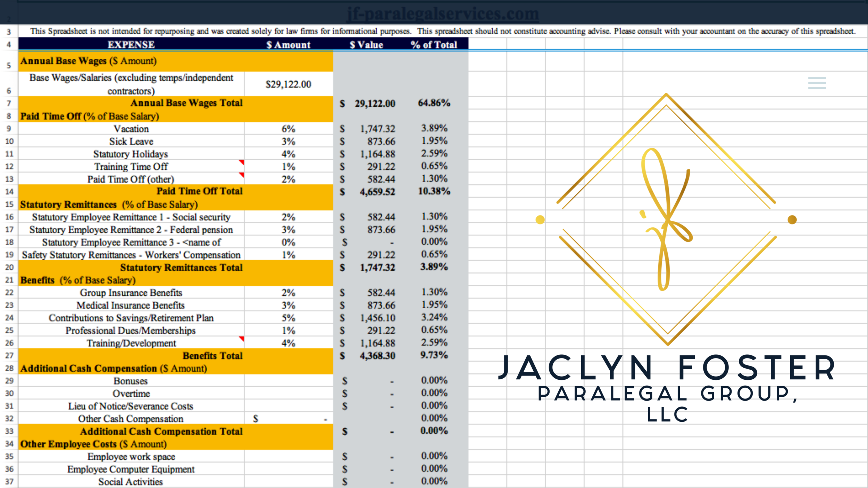Select the Training Time Off label cell
Image resolution: width=868 pixels, height=488 pixels.
131,167
